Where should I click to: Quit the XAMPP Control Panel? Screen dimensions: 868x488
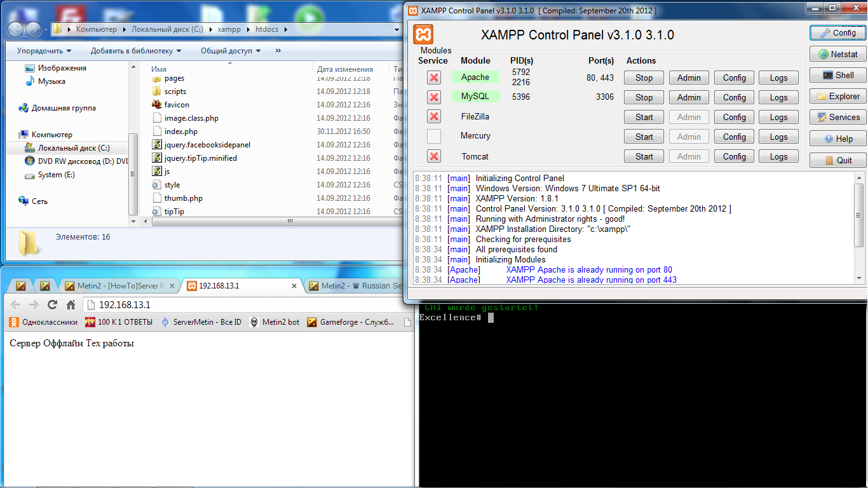tap(837, 160)
